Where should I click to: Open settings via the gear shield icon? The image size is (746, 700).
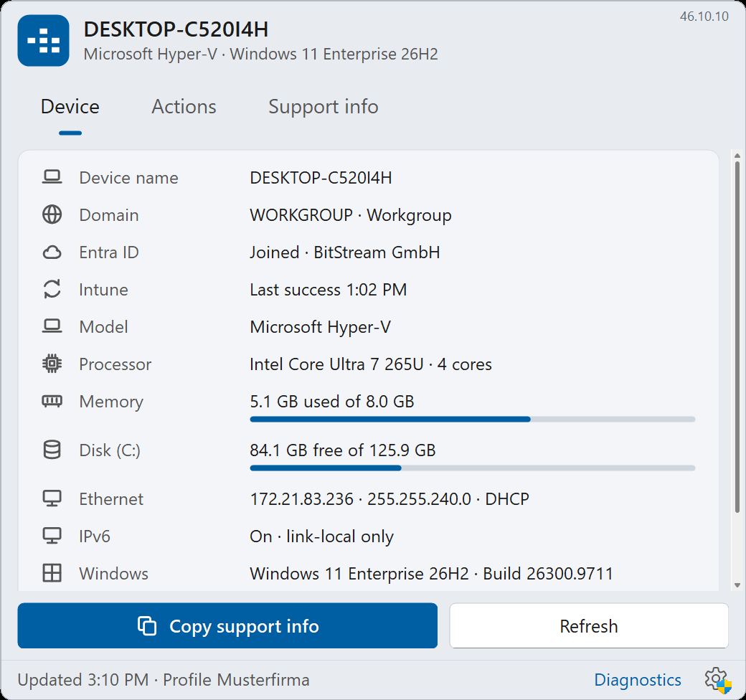[717, 679]
